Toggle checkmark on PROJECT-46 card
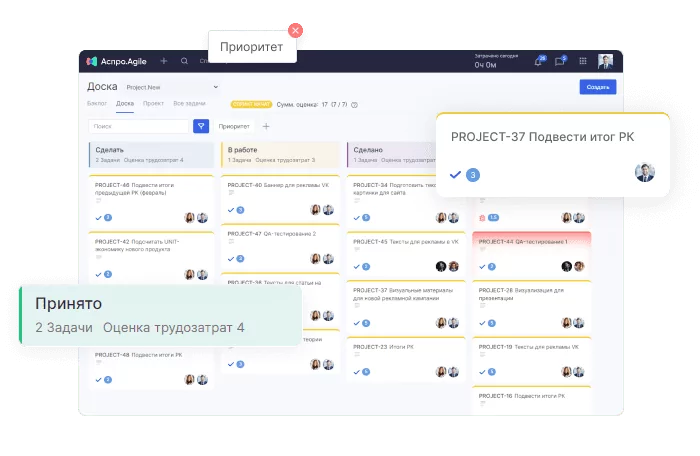Viewport: 700px width, 456px height. (98, 217)
